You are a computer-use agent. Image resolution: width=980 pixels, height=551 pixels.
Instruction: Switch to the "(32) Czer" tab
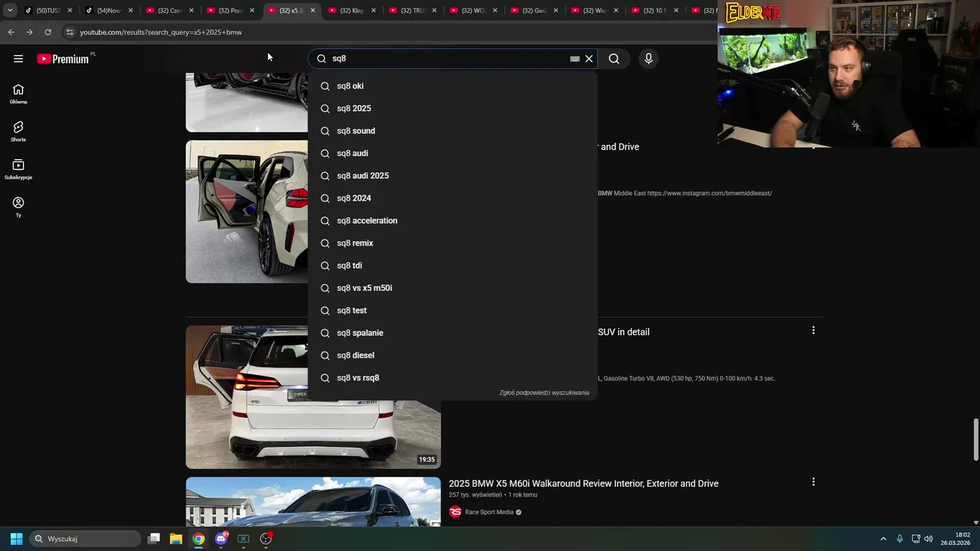pyautogui.click(x=169, y=11)
